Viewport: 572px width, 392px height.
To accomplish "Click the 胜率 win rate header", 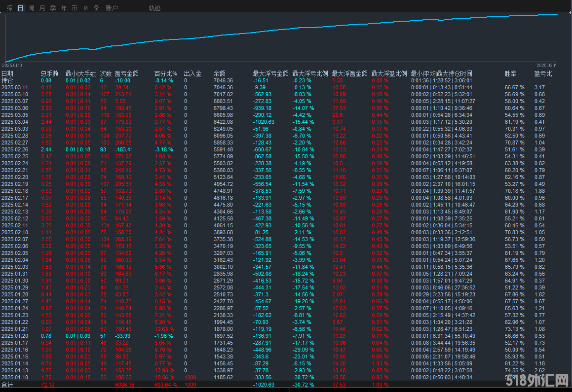I will click(511, 74).
